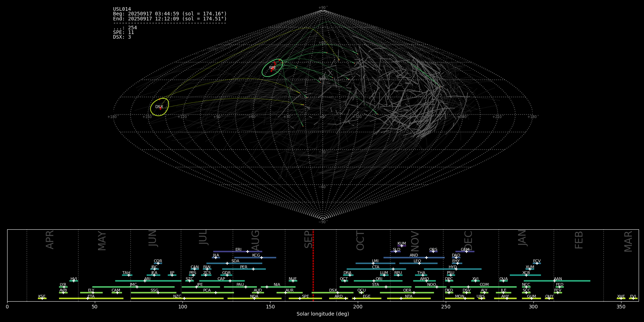
Task: Click the '-90°' south pole label on map
Action: tap(323, 222)
